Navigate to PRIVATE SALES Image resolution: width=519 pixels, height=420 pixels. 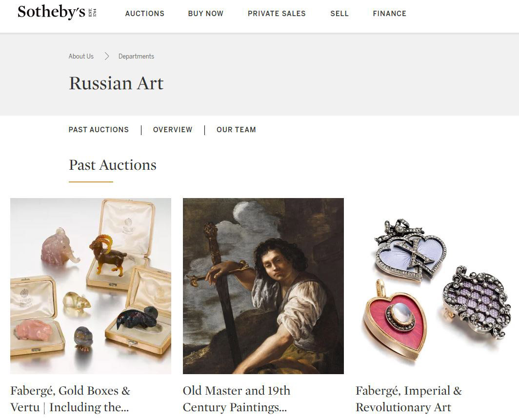pyautogui.click(x=277, y=14)
